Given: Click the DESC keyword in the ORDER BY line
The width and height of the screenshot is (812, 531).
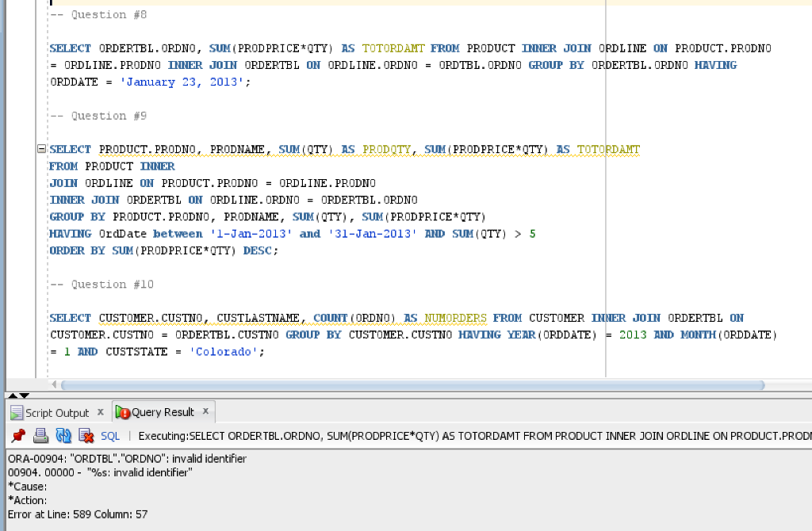Looking at the screenshot, I should (258, 250).
